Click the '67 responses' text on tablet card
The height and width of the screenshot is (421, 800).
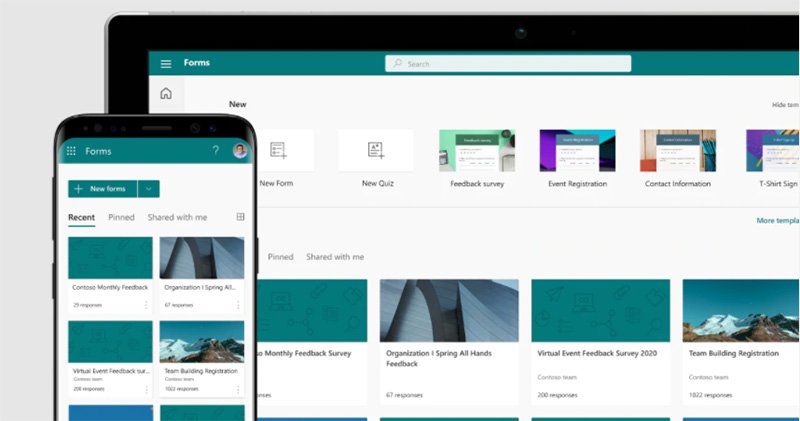405,395
